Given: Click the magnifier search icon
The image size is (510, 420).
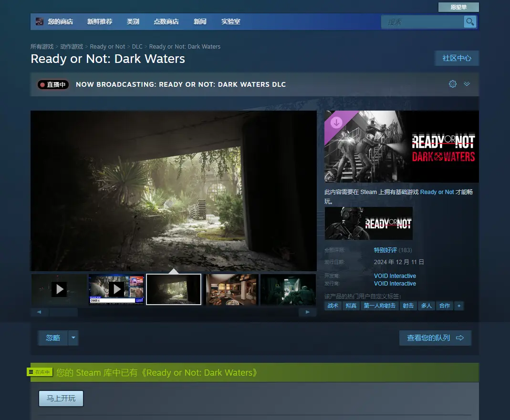Looking at the screenshot, I should 470,22.
